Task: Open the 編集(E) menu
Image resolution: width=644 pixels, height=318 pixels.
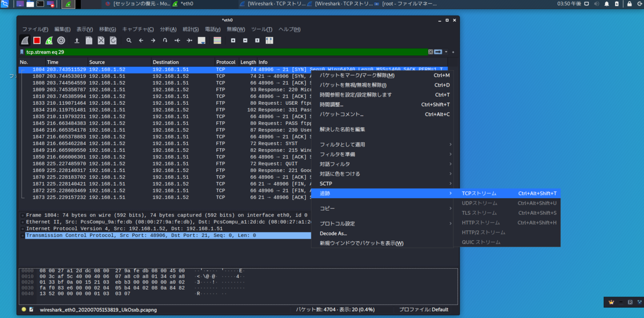Action: (62, 29)
